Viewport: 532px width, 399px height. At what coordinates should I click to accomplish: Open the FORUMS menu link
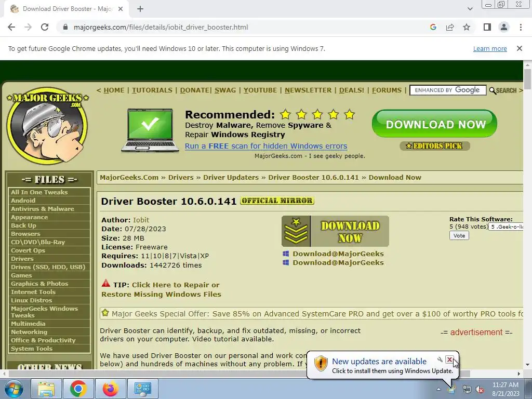coord(387,90)
